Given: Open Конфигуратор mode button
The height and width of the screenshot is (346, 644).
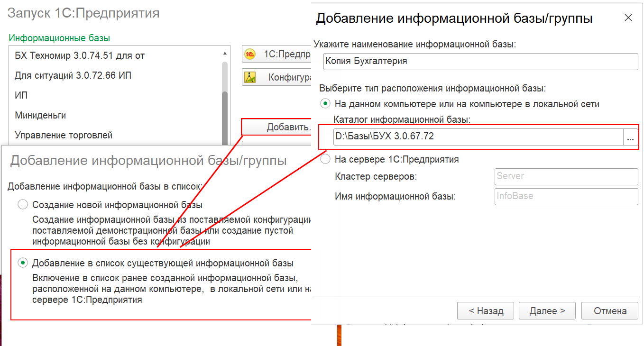Looking at the screenshot, I should point(276,77).
